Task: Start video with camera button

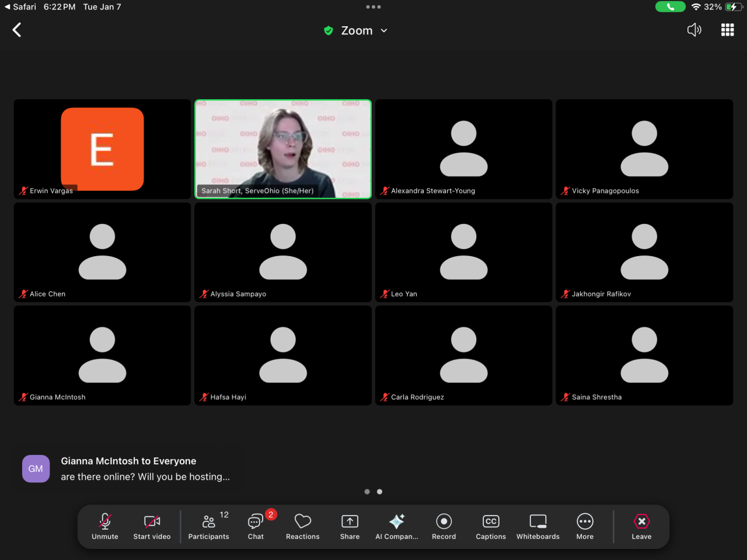Action: click(152, 526)
